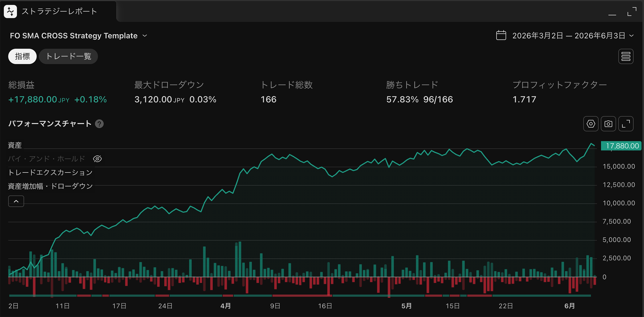Click the 17,880.00 price label on axis
644x317 pixels.
click(621, 146)
